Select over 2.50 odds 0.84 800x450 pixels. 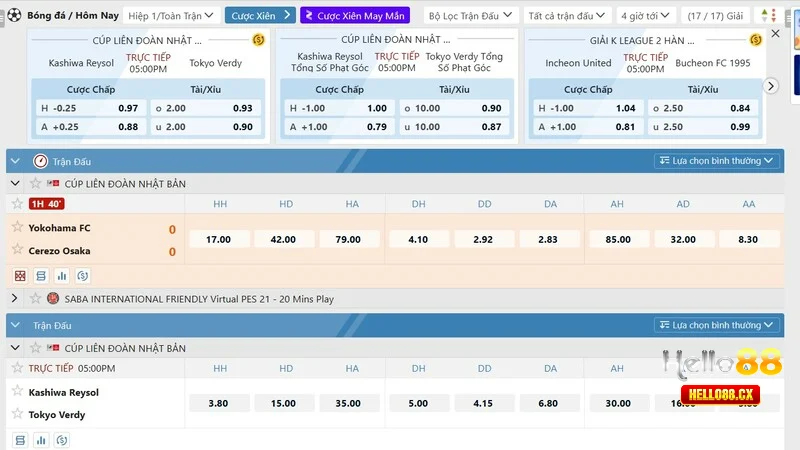click(x=703, y=108)
